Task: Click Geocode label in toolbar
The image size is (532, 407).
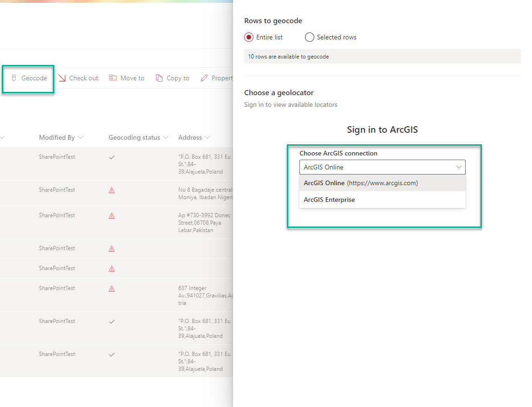Action: pos(34,78)
